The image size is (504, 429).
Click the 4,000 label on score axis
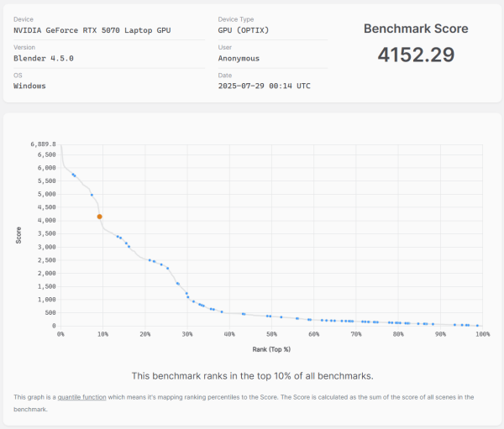[x=45, y=220]
